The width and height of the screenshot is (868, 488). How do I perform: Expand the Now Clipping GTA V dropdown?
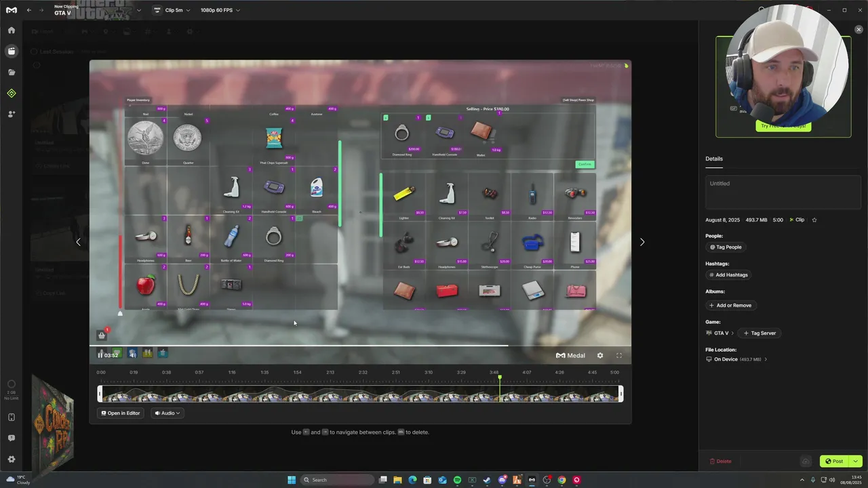point(138,10)
